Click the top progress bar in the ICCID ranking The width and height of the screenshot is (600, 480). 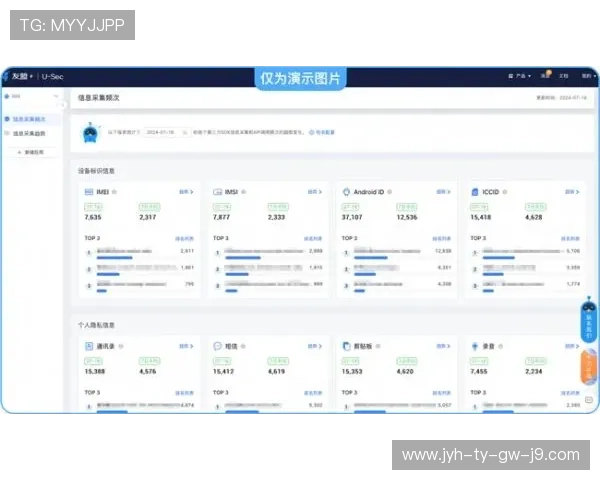[x=499, y=258]
